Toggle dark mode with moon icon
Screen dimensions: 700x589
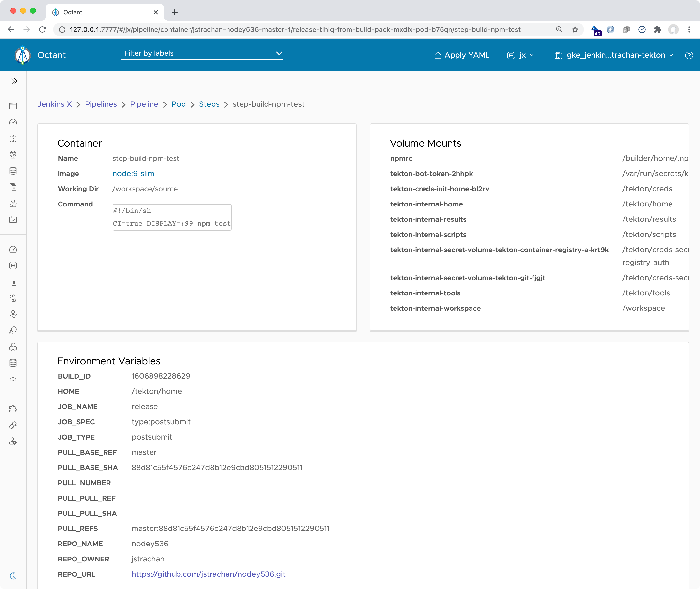13,576
